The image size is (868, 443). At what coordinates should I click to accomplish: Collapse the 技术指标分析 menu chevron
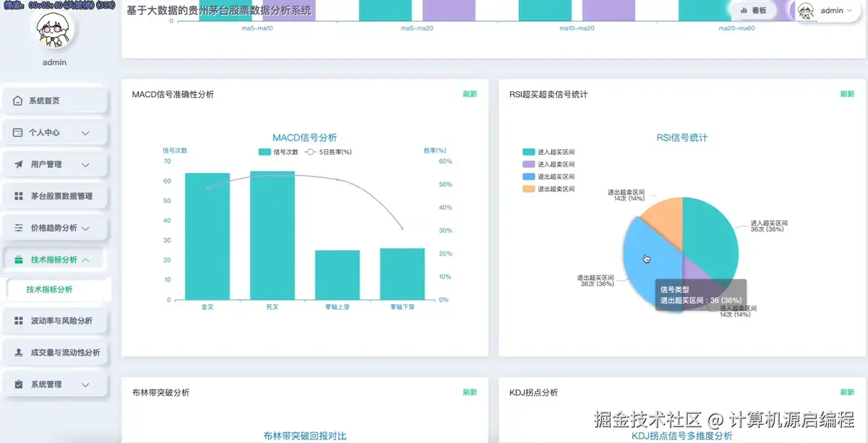click(x=85, y=260)
